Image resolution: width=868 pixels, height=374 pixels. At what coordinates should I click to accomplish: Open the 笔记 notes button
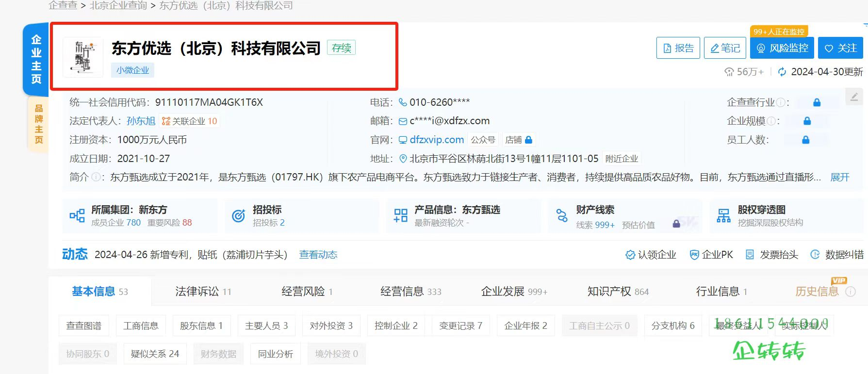click(725, 48)
